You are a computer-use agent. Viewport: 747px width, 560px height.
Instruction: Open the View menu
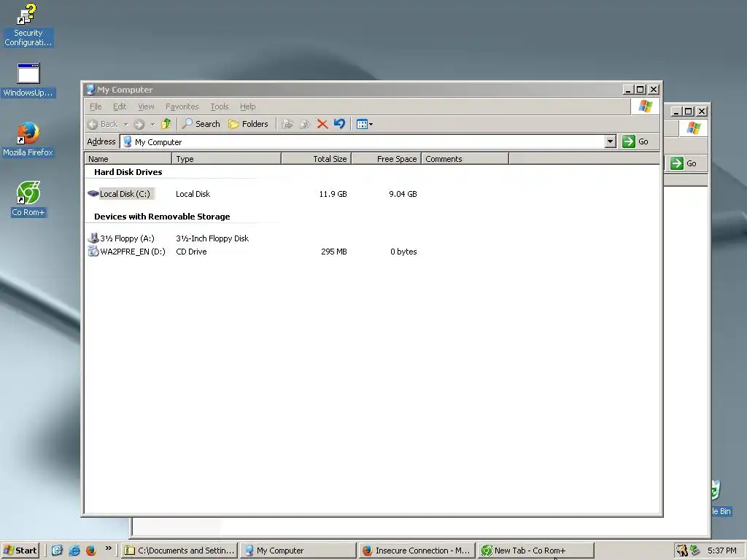[146, 106]
